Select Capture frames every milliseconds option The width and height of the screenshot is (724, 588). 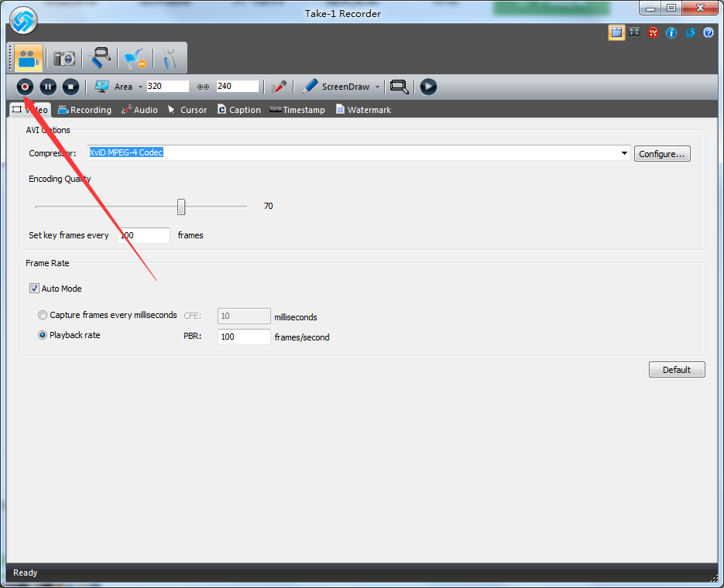point(43,315)
